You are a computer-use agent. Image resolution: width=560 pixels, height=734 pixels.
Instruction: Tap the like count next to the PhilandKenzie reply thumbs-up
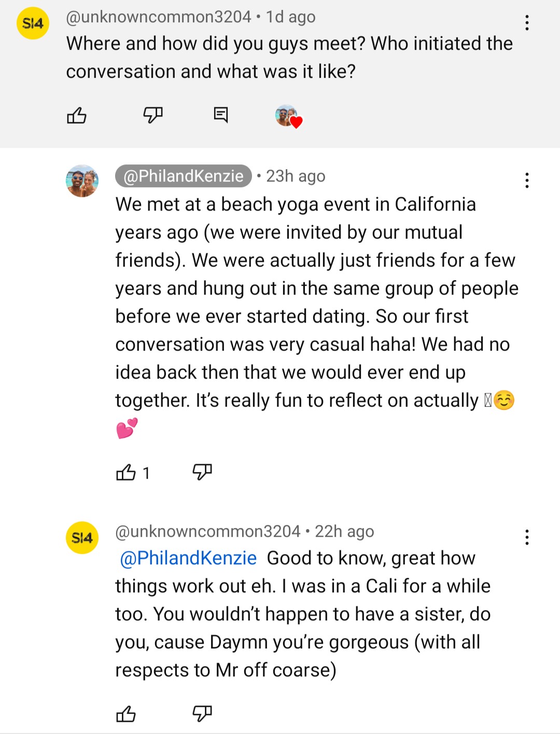(x=146, y=473)
